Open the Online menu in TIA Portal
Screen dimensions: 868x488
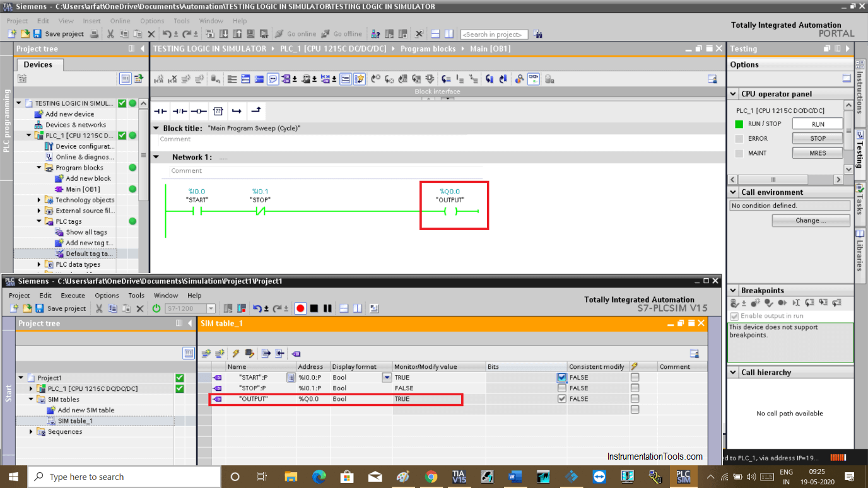pyautogui.click(x=120, y=21)
